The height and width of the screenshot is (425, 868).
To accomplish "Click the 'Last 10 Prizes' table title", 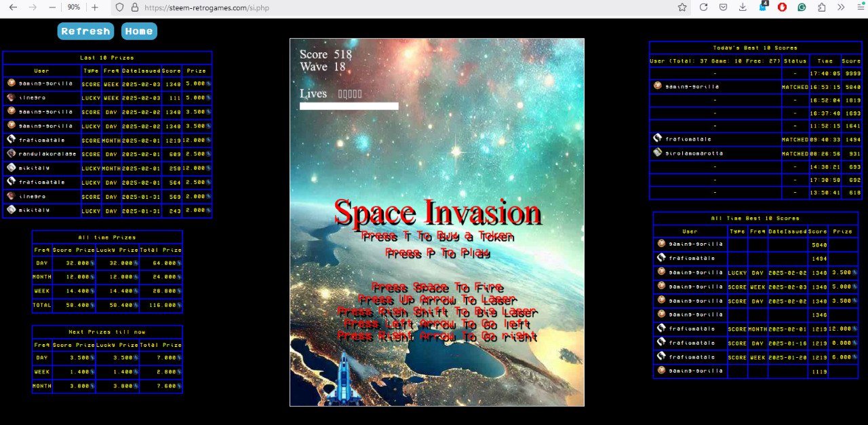I will 107,58.
